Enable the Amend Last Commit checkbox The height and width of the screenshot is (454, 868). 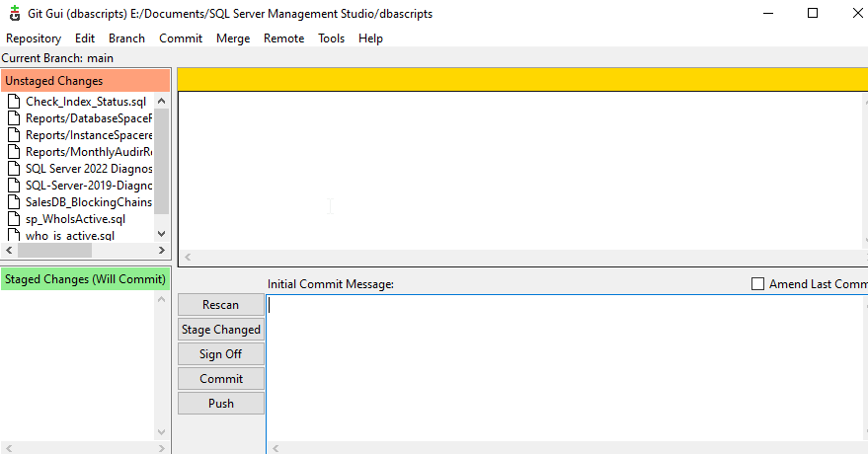pyautogui.click(x=758, y=284)
